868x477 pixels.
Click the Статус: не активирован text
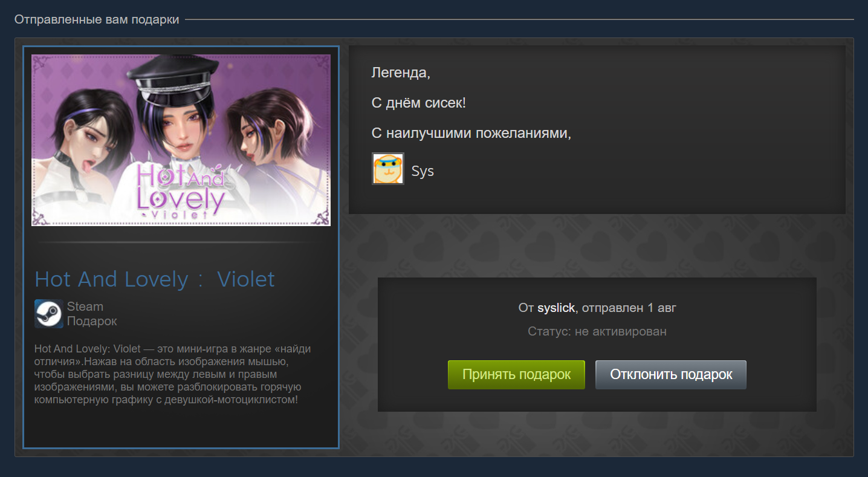click(x=597, y=331)
